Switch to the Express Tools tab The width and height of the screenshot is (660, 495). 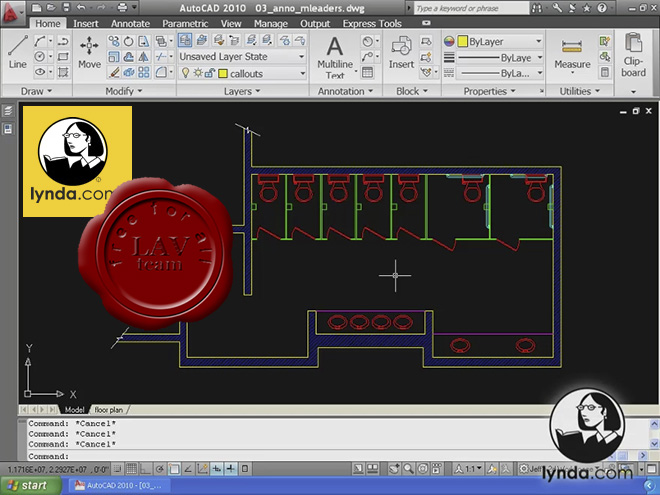pyautogui.click(x=372, y=24)
